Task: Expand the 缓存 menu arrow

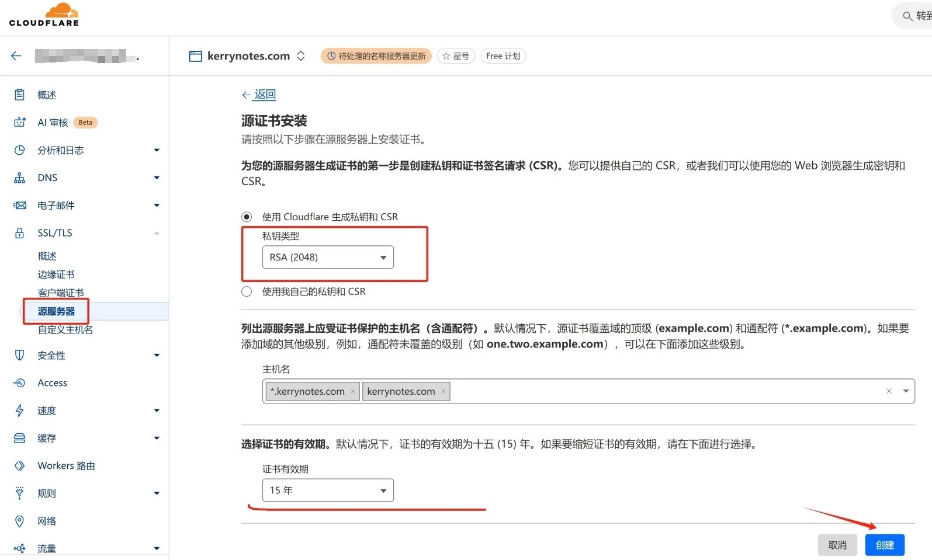Action: [x=157, y=438]
